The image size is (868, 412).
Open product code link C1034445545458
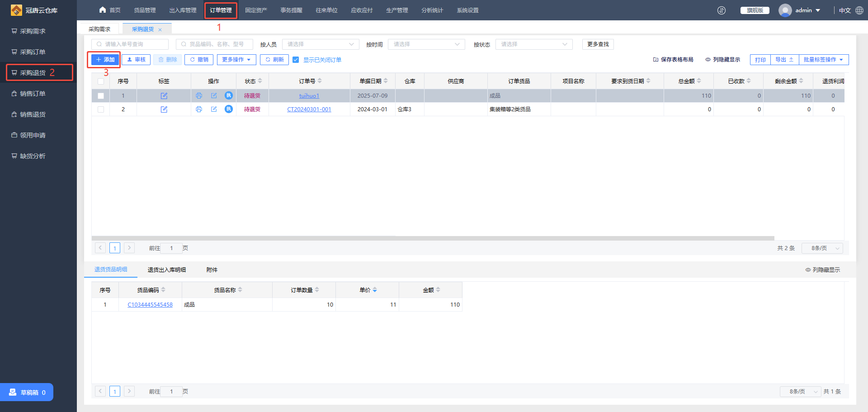(x=150, y=305)
